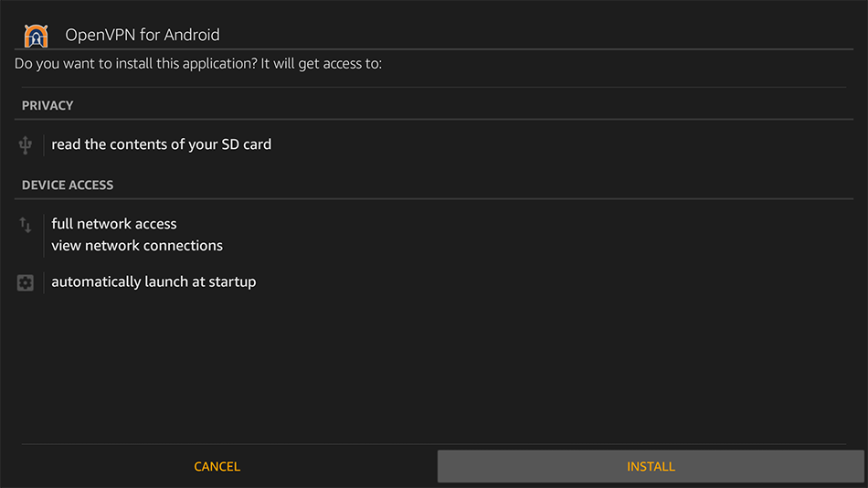Open "read the contents of your SD card" permission
868x488 pixels.
click(161, 144)
